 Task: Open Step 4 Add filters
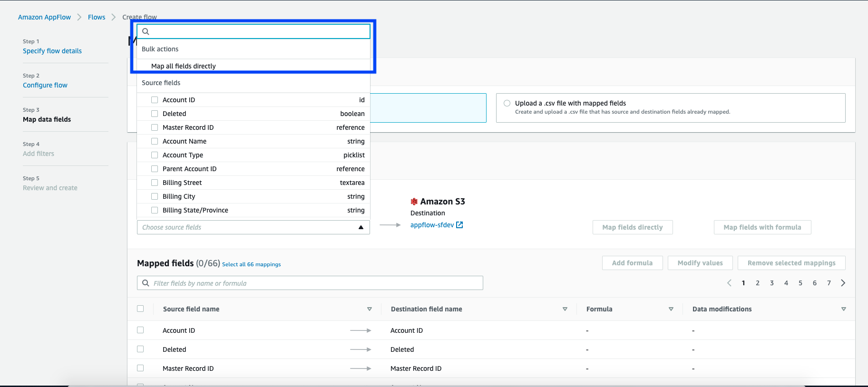pyautogui.click(x=39, y=154)
